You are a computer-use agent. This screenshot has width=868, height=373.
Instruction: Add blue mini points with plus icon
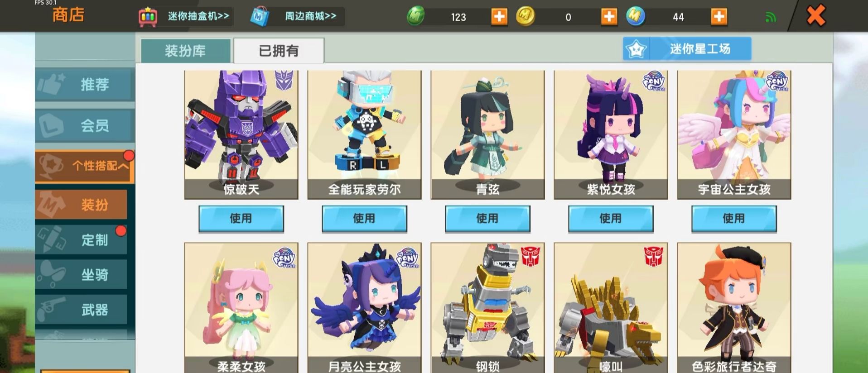click(x=719, y=17)
